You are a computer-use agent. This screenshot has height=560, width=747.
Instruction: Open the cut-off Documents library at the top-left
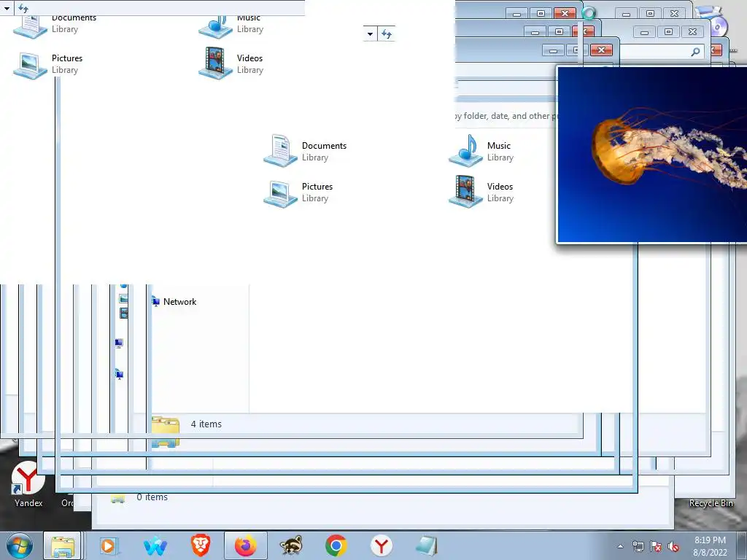click(55, 26)
